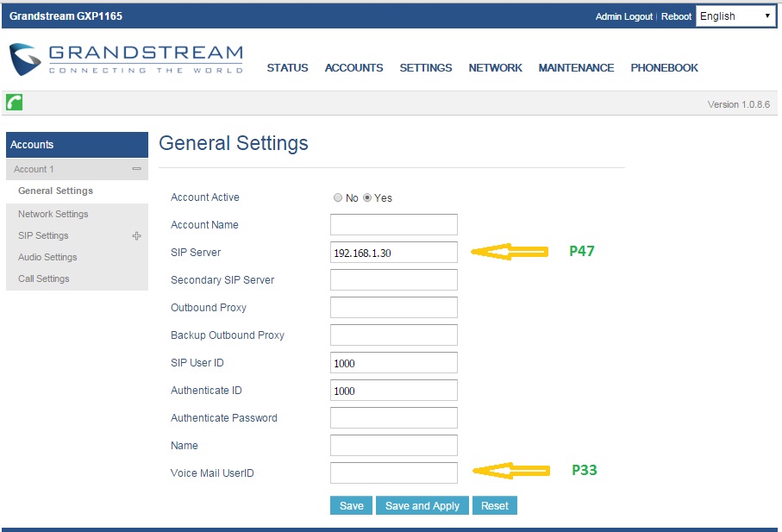The height and width of the screenshot is (532, 782).
Task: Click the Reset button
Action: tap(495, 505)
